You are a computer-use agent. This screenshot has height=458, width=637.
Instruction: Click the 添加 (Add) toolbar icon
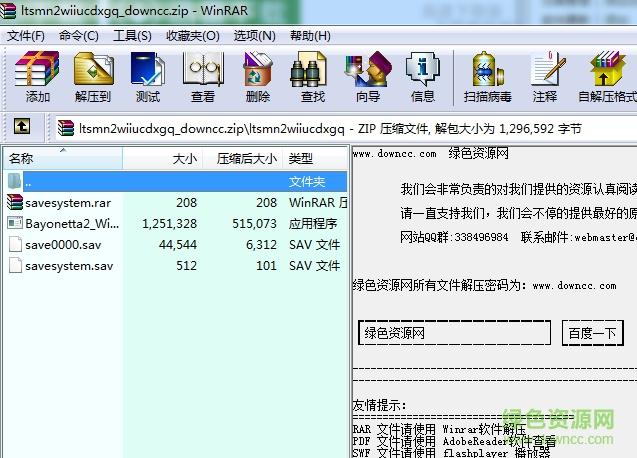pos(37,77)
